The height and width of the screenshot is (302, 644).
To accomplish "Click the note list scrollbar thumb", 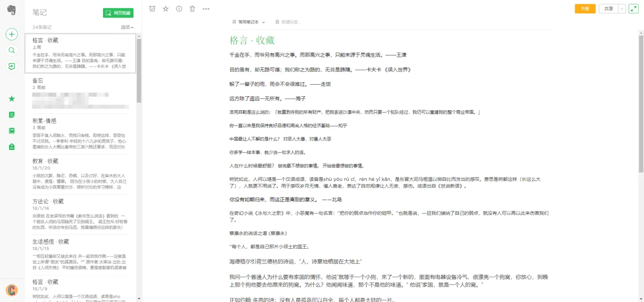I will coord(139,71).
